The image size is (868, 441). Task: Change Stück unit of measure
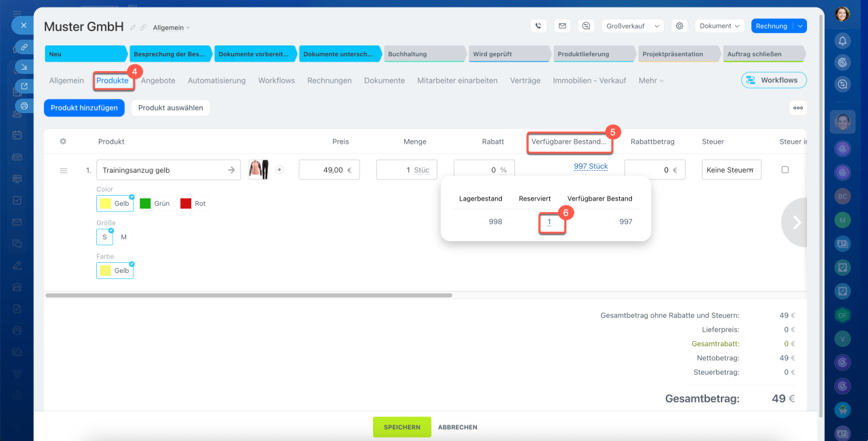point(422,171)
